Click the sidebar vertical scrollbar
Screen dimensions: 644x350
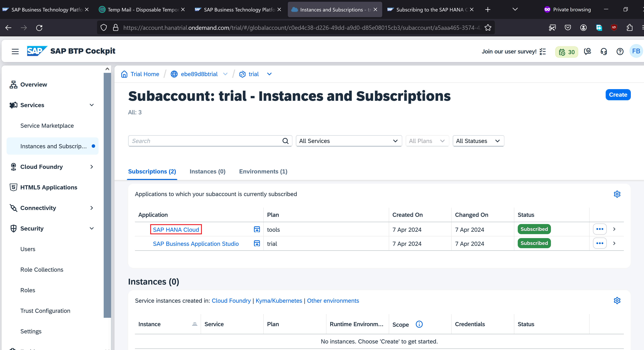click(107, 195)
